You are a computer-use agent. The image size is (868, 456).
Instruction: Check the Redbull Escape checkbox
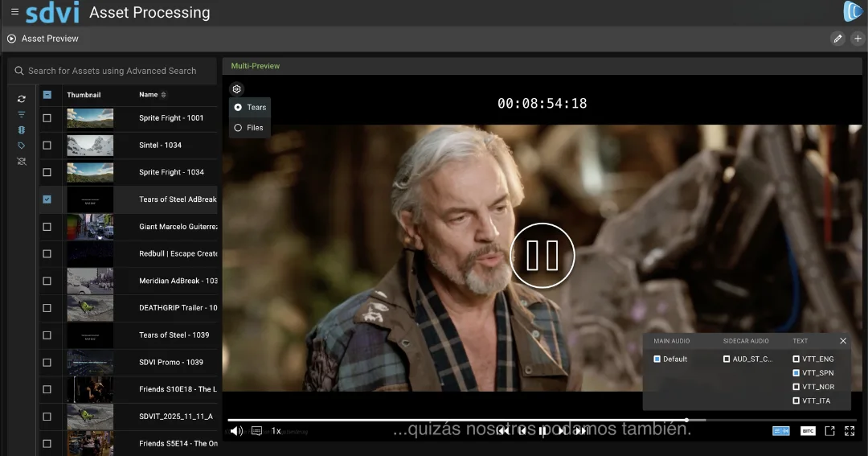[47, 254]
